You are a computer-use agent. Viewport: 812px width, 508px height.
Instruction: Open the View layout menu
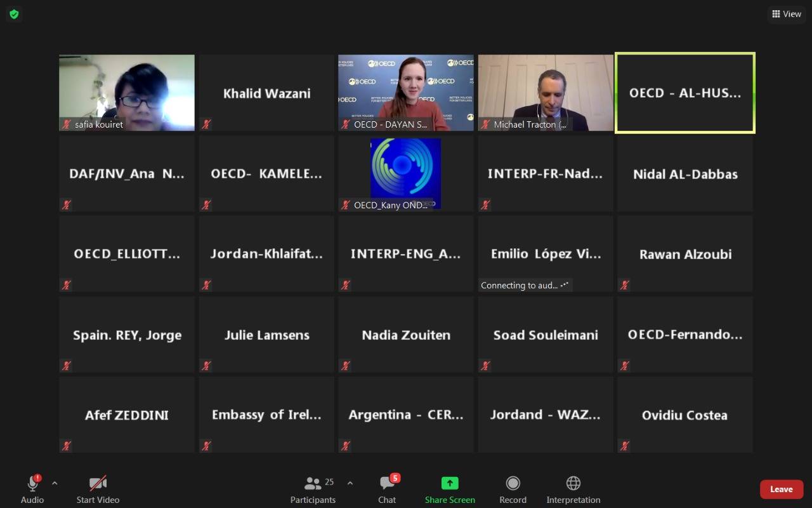click(x=786, y=14)
